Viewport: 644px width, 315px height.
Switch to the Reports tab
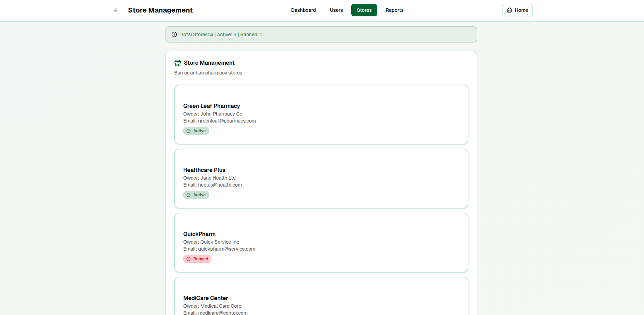click(x=394, y=10)
